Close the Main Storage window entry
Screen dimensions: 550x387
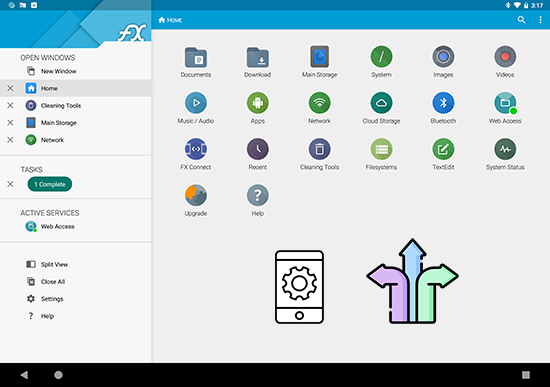(11, 123)
